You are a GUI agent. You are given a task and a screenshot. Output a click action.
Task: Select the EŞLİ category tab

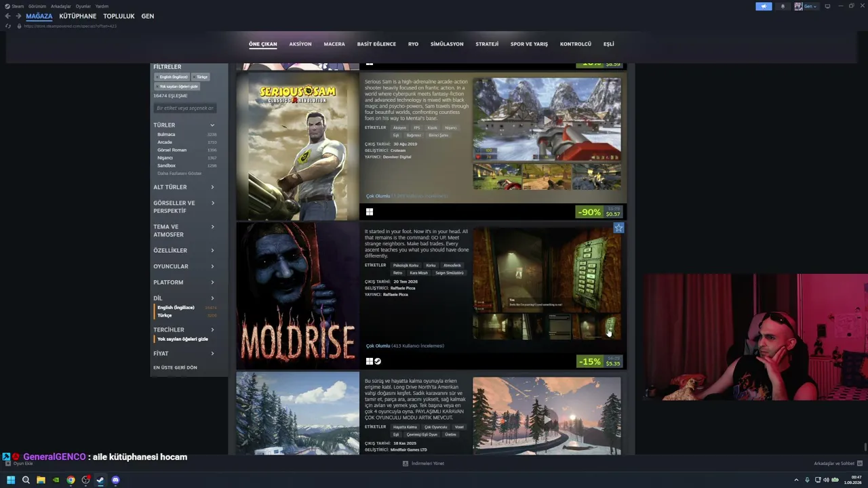(609, 44)
